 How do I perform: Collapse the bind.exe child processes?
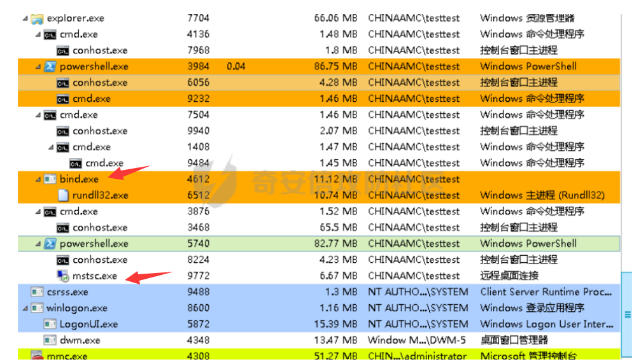coord(38,179)
